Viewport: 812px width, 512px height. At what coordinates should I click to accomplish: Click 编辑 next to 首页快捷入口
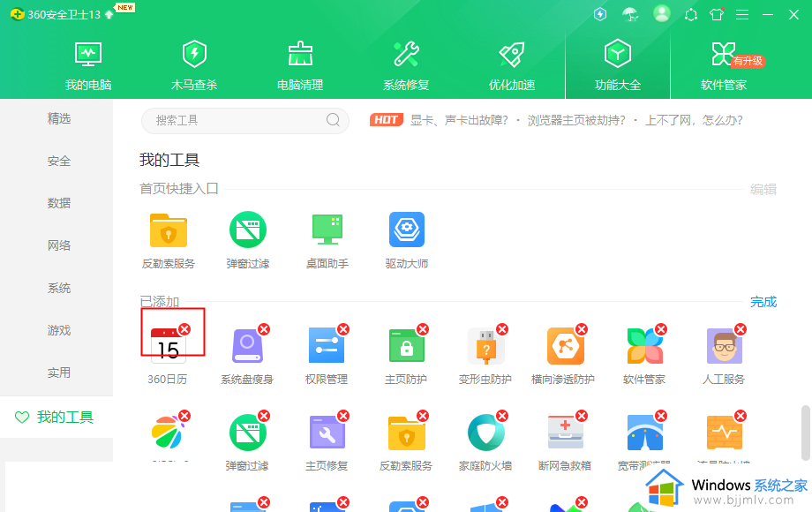(763, 190)
